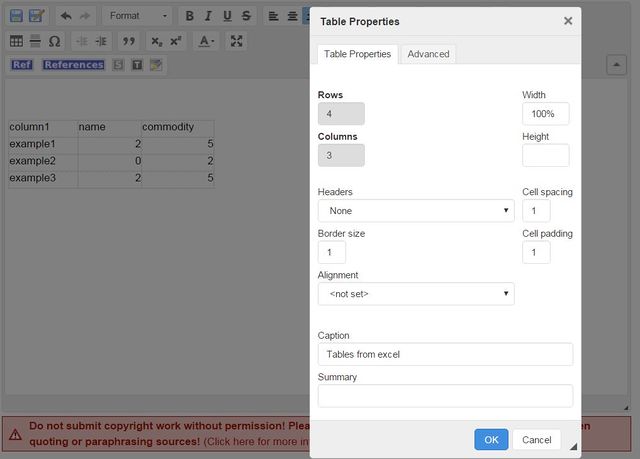Viewport: 640px width, 459px height.
Task: Click the OK button
Action: tap(491, 440)
